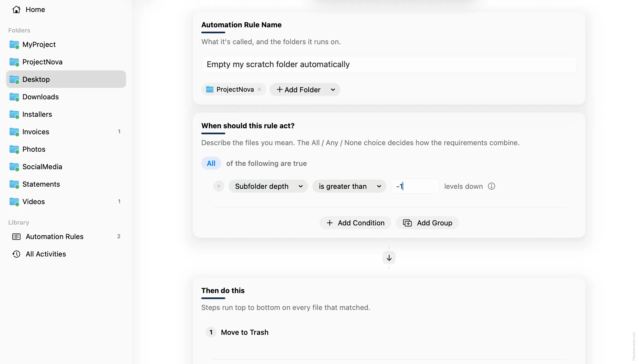Click the Statements folder icon
Screen dimensions: 639x364
point(14,184)
